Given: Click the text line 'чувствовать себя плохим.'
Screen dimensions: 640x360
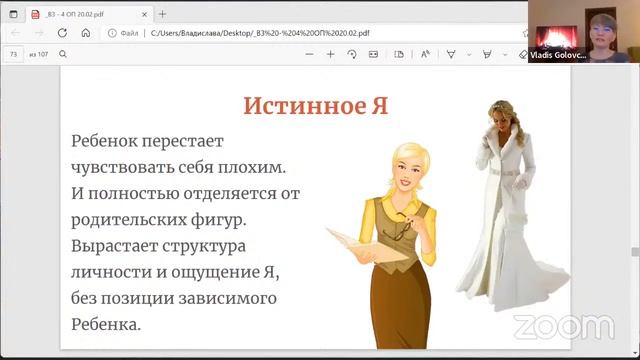Looking at the screenshot, I should (x=179, y=167).
